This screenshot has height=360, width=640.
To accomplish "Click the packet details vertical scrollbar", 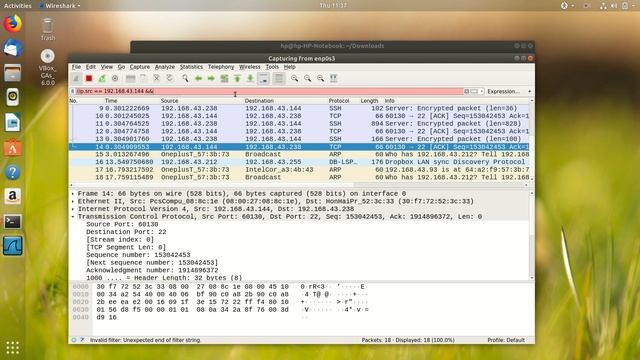I will pyautogui.click(x=532, y=236).
